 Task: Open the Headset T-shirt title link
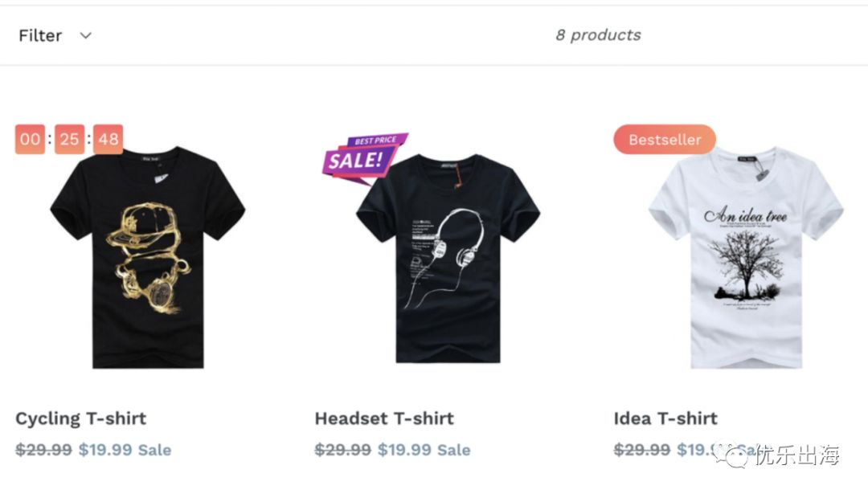(x=384, y=418)
